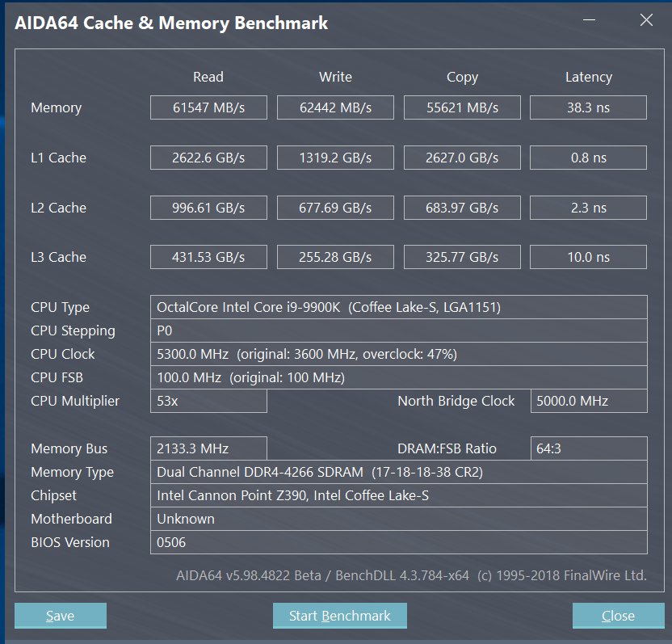The width and height of the screenshot is (672, 644).
Task: Click Motherboard value Unknown
Action: pyautogui.click(x=399, y=520)
